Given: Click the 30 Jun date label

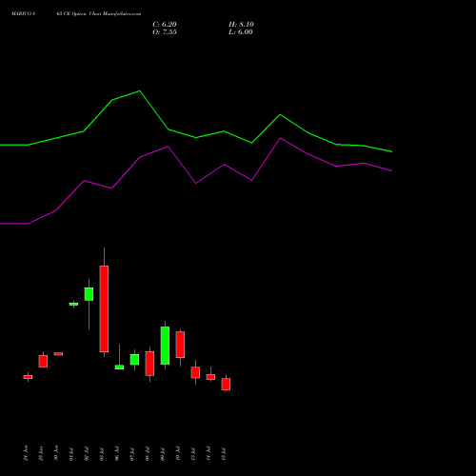Looking at the screenshot, I should [56, 453].
